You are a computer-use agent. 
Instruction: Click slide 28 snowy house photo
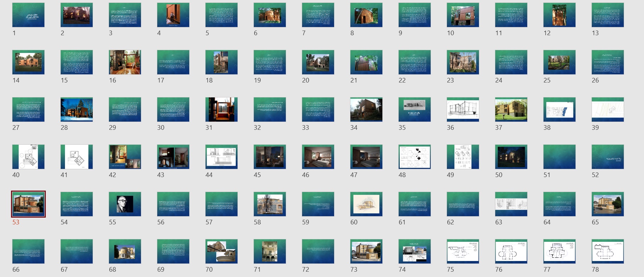point(77,110)
